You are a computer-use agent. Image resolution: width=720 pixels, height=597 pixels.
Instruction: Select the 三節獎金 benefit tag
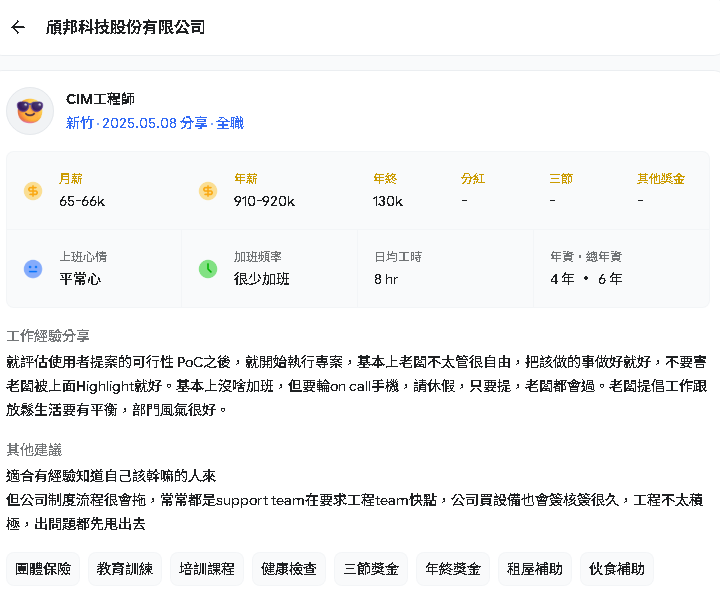point(371,569)
